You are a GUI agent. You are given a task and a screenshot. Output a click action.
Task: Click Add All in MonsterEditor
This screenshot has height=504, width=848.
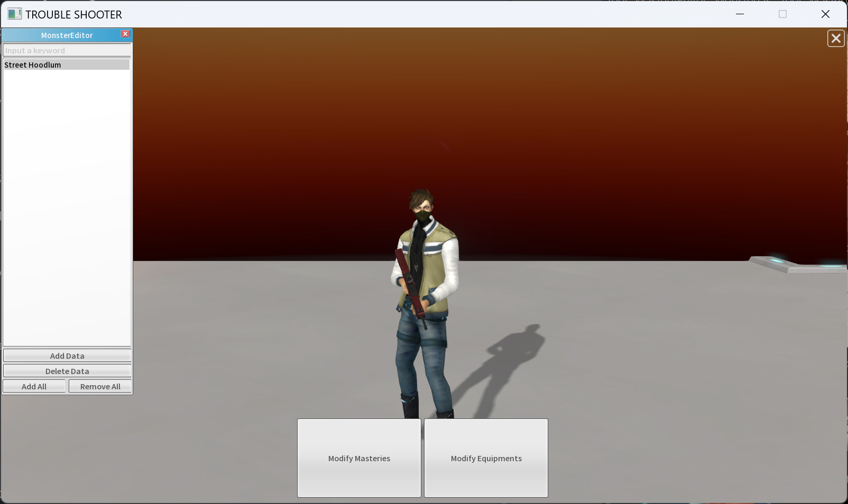pyautogui.click(x=34, y=387)
